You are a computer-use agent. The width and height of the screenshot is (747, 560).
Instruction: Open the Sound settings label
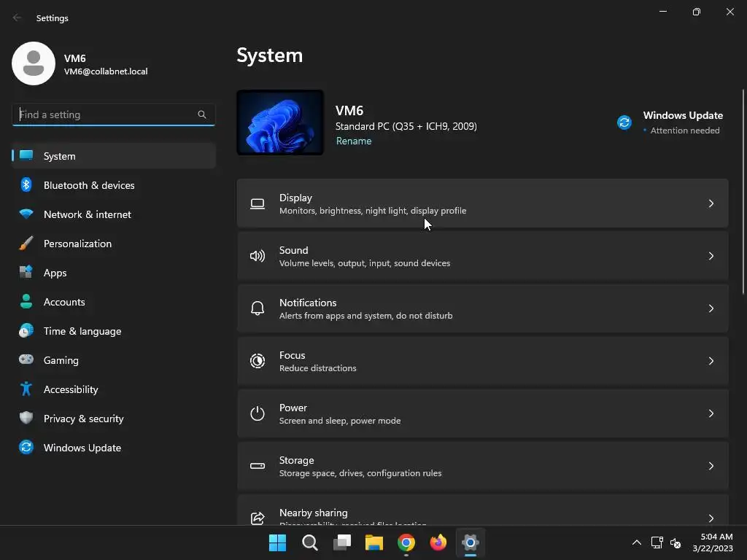point(293,250)
